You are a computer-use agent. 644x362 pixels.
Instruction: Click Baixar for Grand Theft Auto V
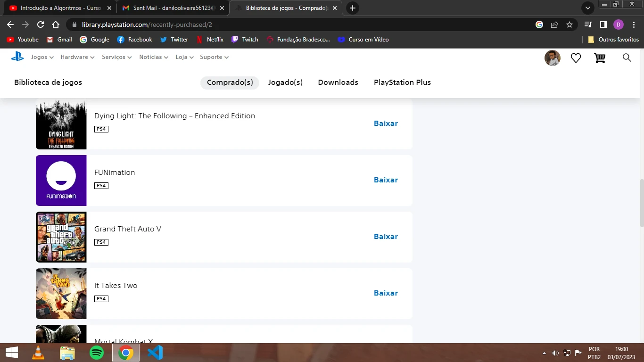(386, 237)
